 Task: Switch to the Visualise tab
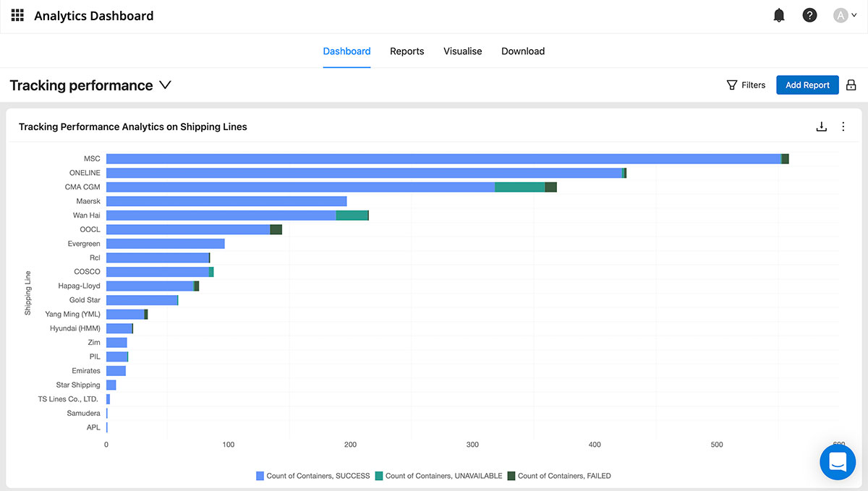coord(463,51)
